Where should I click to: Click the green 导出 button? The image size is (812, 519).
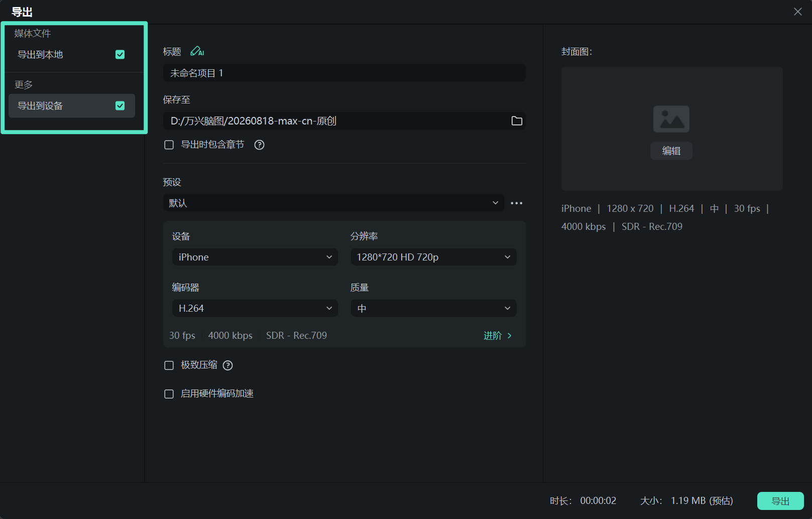click(x=780, y=501)
